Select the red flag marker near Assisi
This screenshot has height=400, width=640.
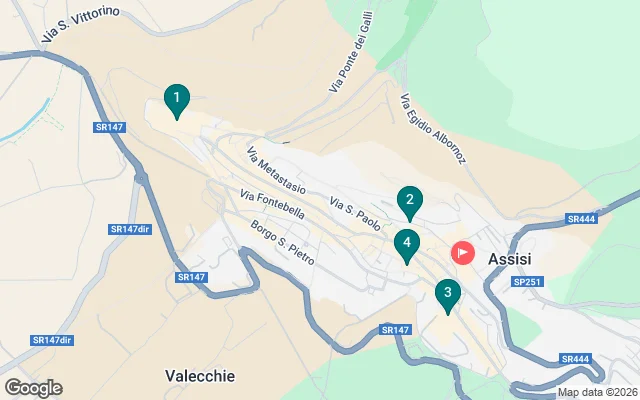[463, 253]
